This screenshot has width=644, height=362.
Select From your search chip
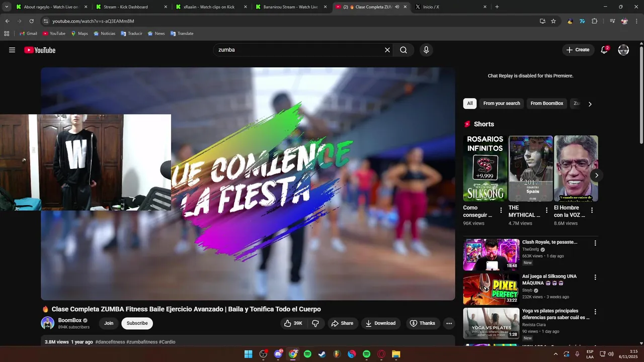502,104
